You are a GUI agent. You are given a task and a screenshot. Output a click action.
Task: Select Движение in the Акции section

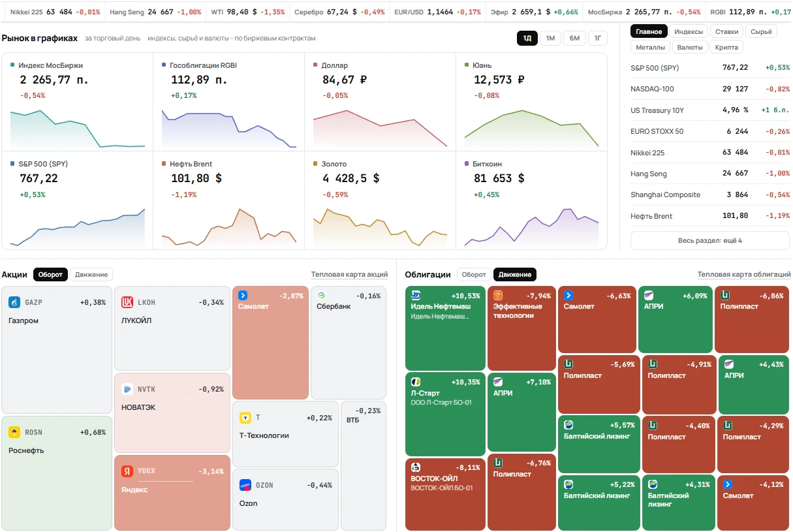(91, 275)
